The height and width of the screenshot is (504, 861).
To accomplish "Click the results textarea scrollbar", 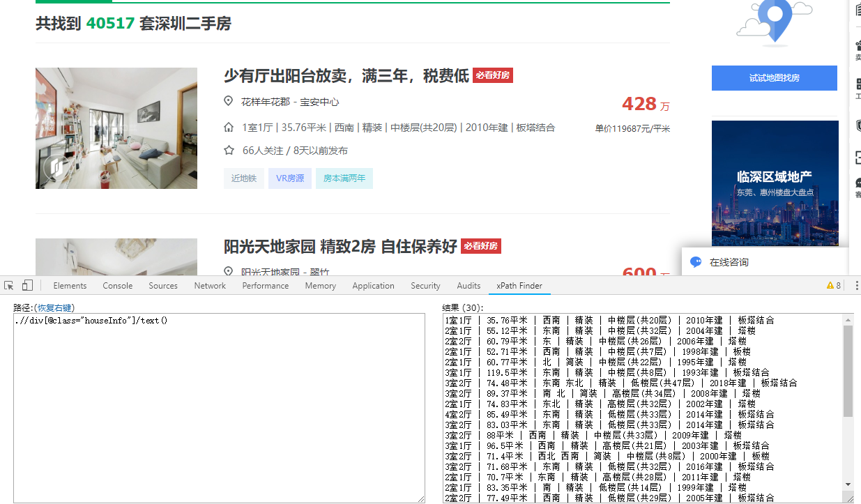I will point(848,371).
